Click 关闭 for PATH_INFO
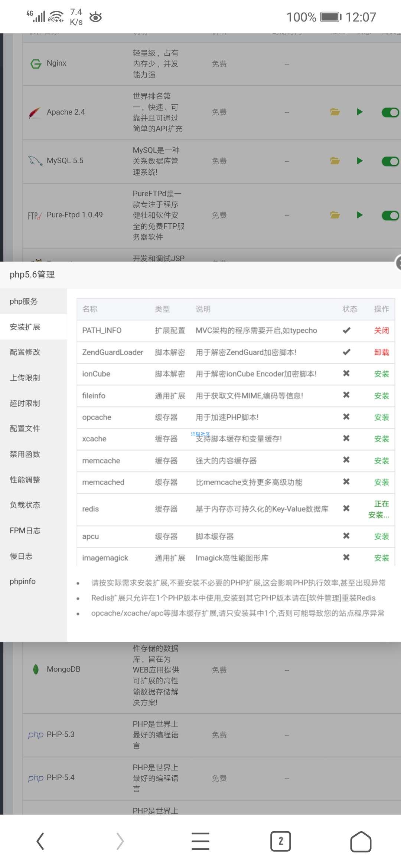The image size is (401, 868). tap(381, 331)
